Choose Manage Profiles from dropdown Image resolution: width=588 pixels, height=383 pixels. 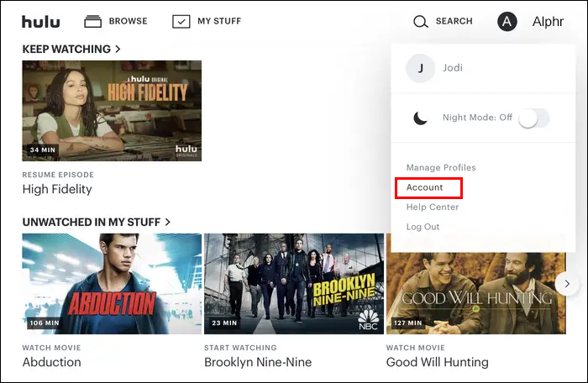[x=441, y=167]
